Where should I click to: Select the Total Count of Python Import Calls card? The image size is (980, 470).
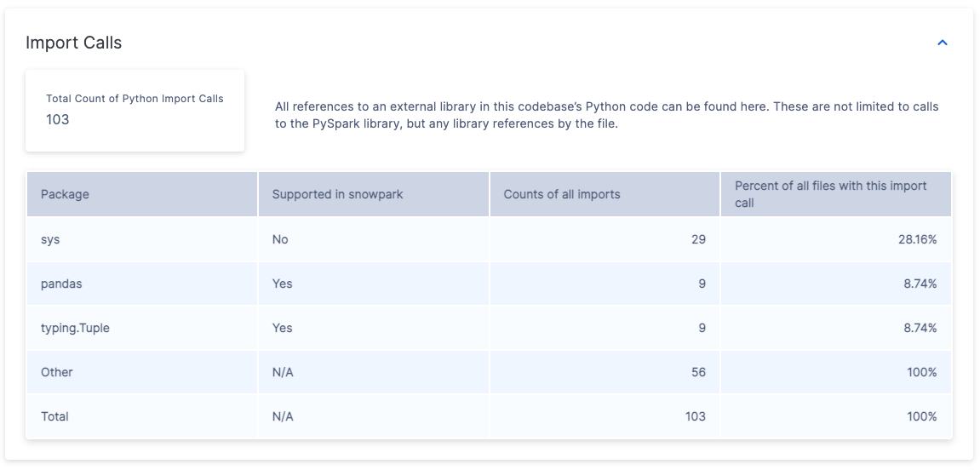coord(135,111)
